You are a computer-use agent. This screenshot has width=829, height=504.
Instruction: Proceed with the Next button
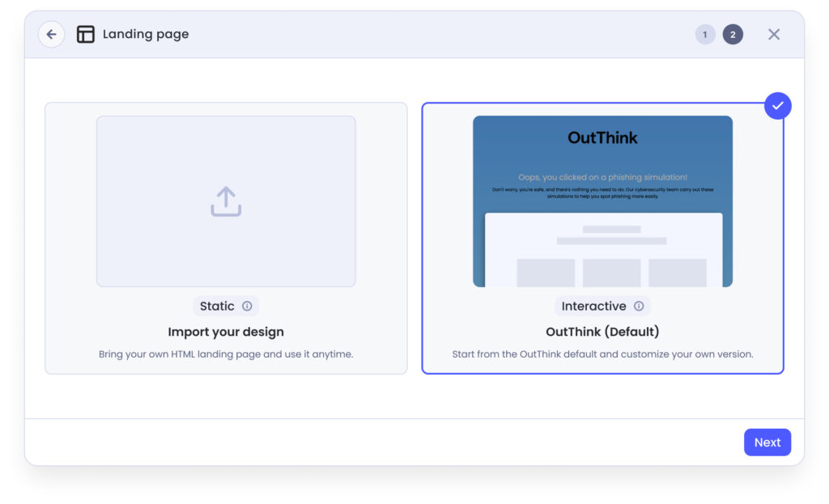pyautogui.click(x=767, y=443)
